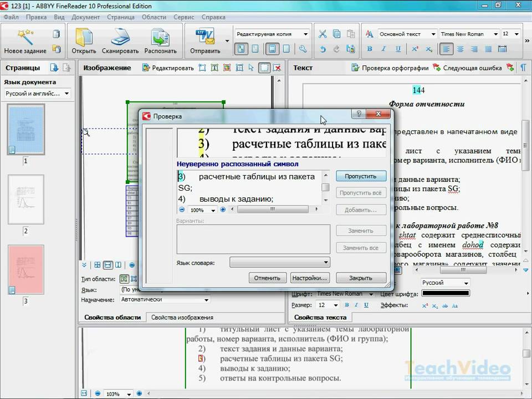Click the Пропустить button

[x=361, y=176]
